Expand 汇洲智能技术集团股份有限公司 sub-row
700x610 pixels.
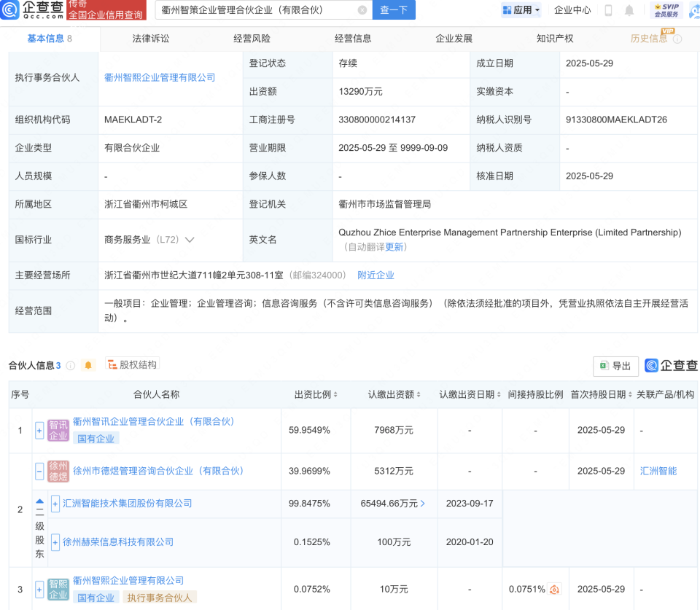55,504
